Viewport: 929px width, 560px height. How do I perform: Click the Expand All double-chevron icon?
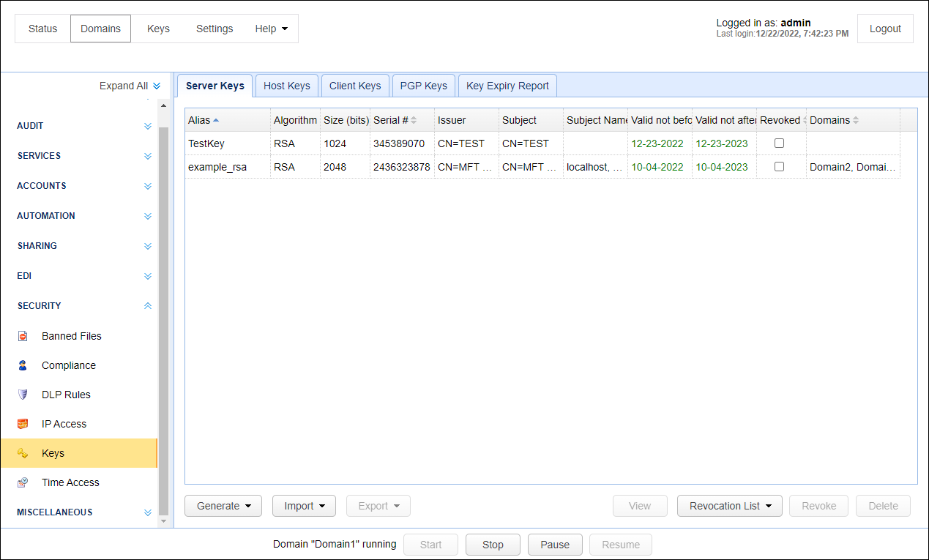(x=157, y=86)
